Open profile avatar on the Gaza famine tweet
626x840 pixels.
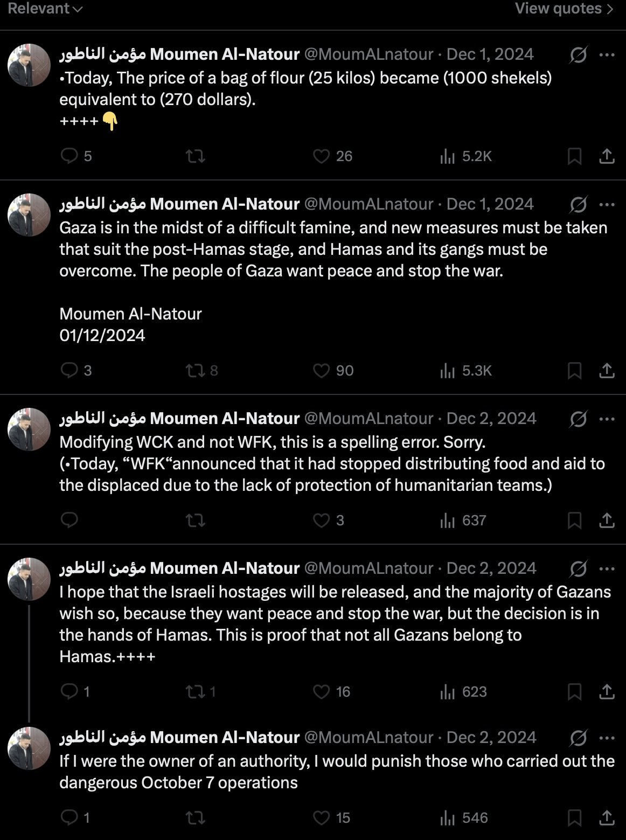coord(29,215)
